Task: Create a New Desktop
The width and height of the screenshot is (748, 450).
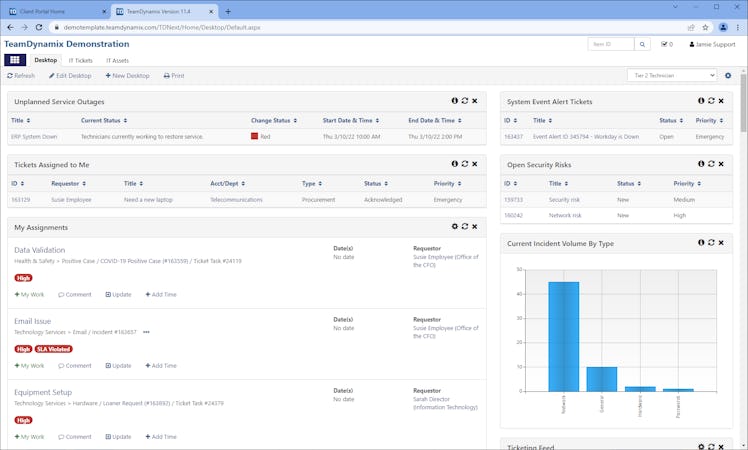Action: point(127,75)
